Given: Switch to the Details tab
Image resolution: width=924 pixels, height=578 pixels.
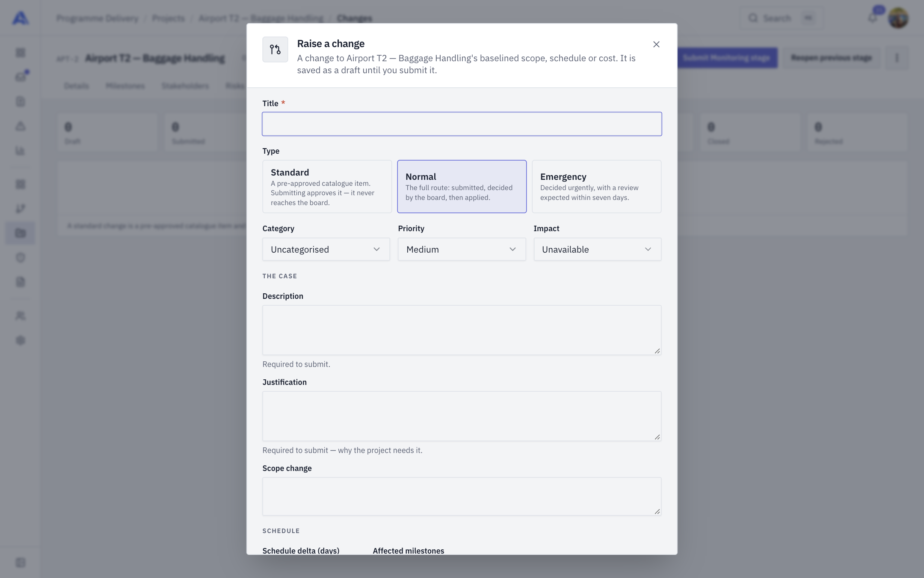Looking at the screenshot, I should click(x=77, y=86).
